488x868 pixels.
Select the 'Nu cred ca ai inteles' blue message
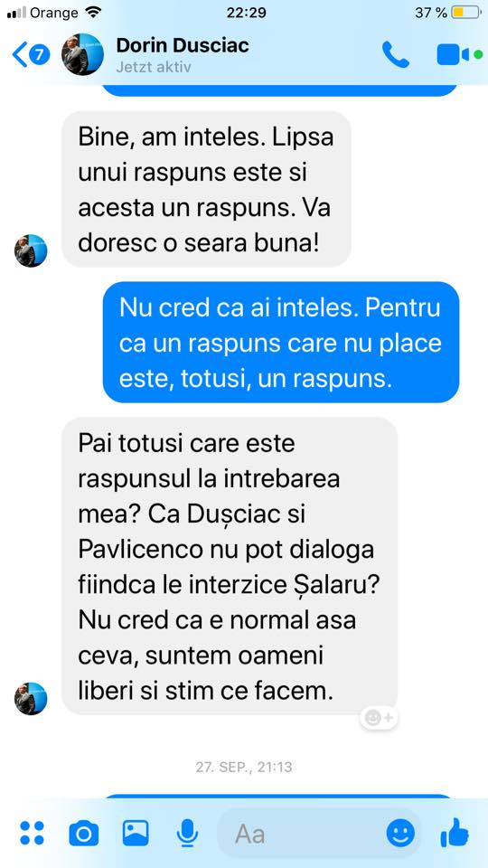(281, 342)
